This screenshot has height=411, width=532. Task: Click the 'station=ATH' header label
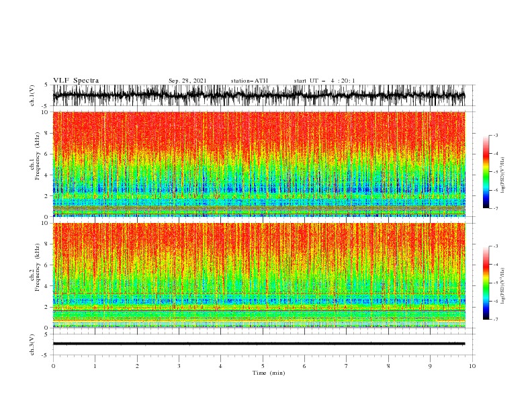[x=249, y=81]
